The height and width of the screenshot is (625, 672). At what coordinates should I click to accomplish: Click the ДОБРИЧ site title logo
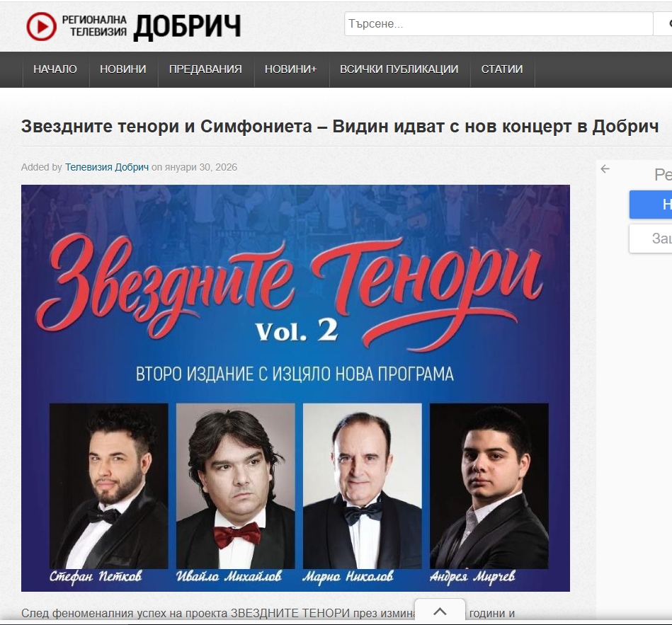pos(187,27)
